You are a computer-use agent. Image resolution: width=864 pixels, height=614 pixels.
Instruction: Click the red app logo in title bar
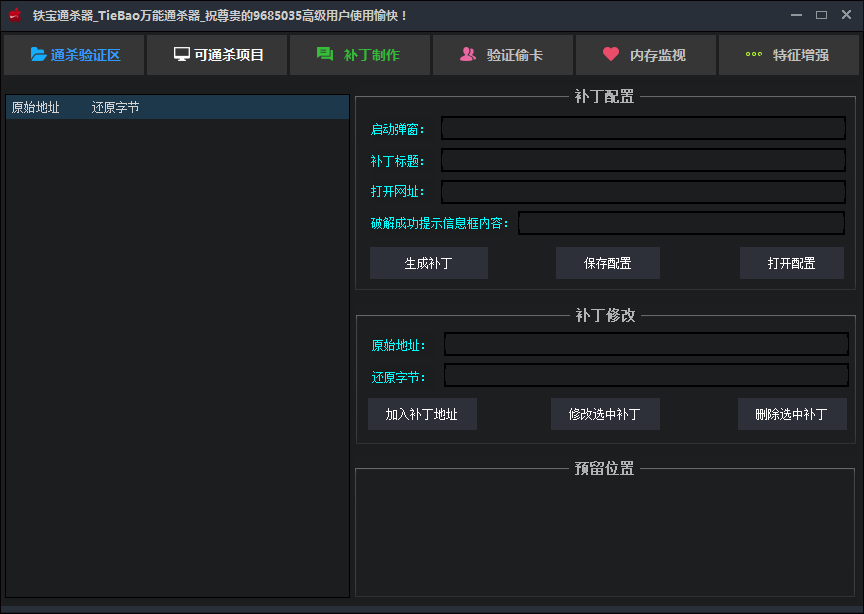(15, 15)
